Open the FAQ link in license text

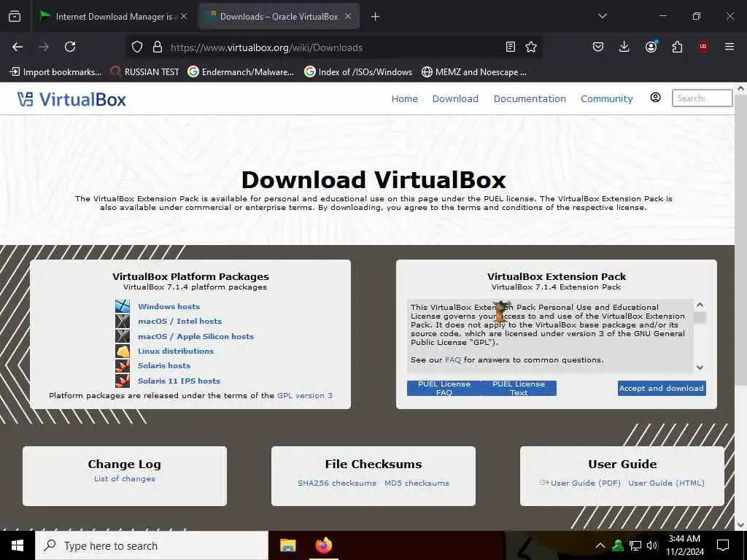[x=452, y=360]
